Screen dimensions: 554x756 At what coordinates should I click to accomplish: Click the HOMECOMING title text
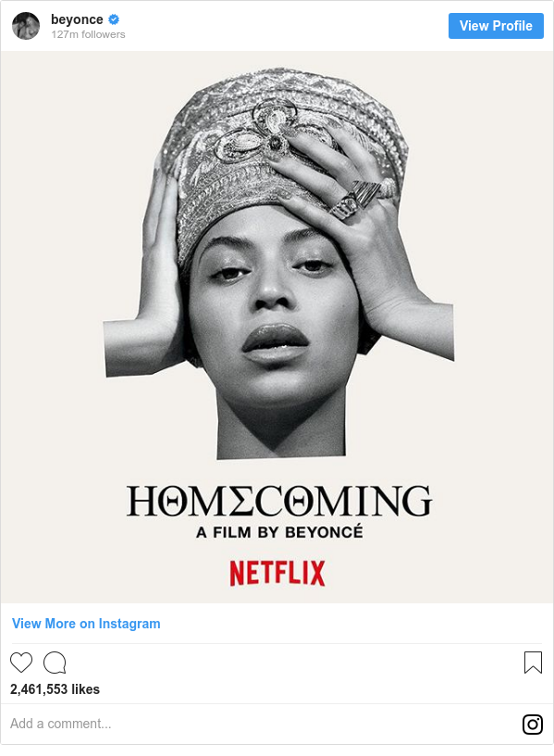[279, 501]
